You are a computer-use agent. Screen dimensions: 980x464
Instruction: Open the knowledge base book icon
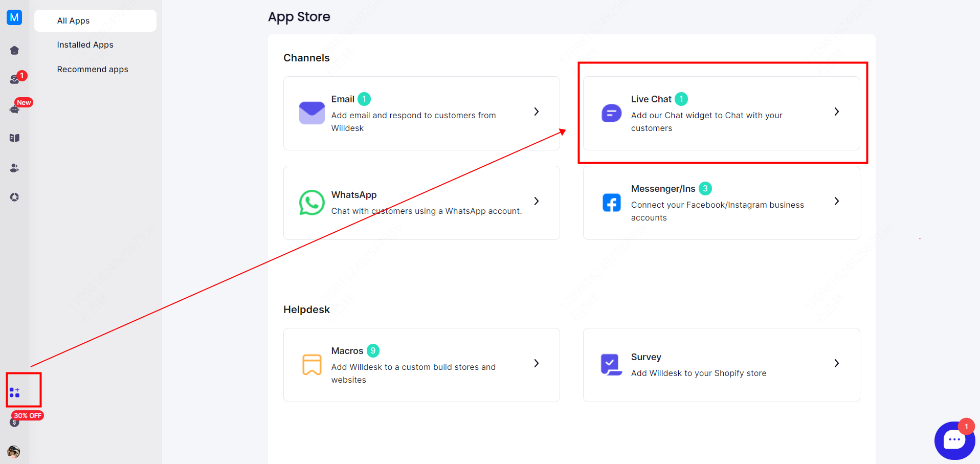tap(14, 138)
